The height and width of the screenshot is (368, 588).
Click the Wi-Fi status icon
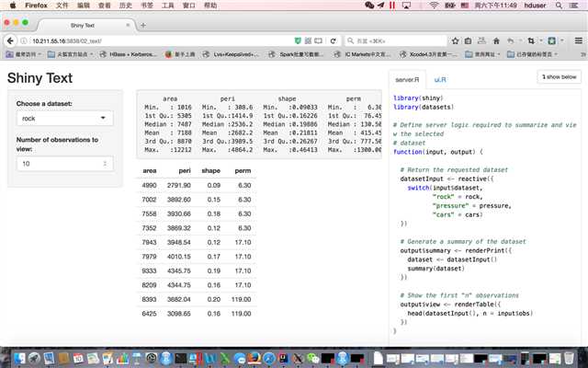pos(434,6)
